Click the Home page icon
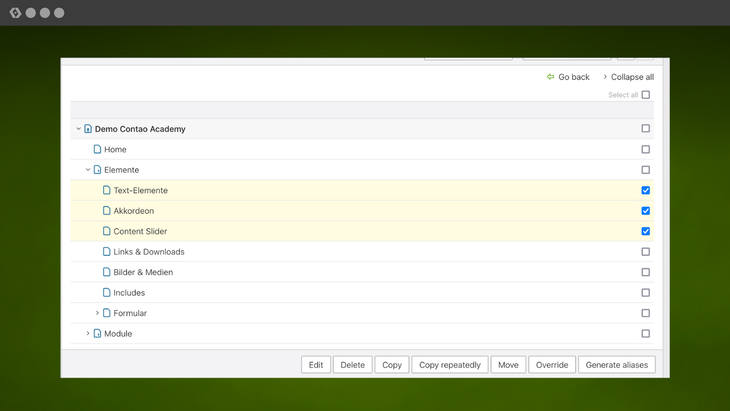 coord(97,149)
